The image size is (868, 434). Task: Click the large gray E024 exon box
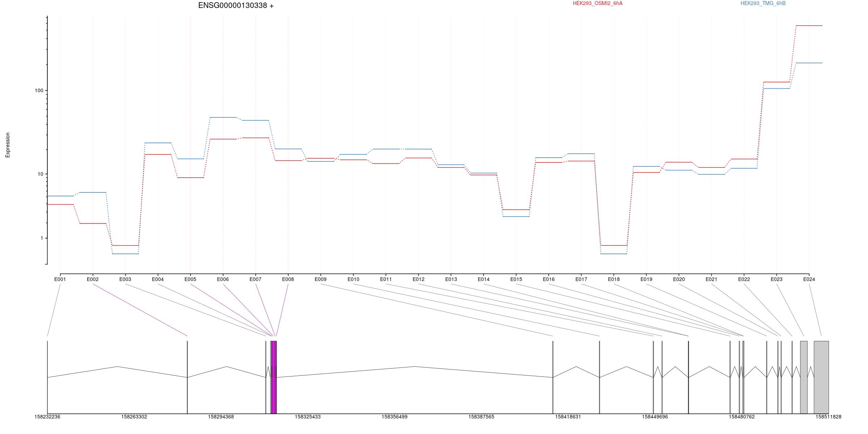click(x=821, y=377)
